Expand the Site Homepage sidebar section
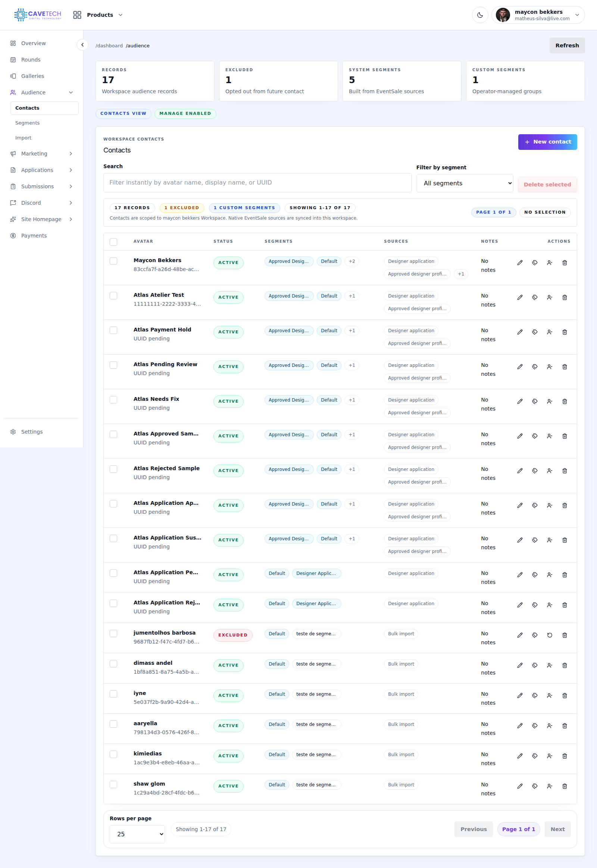 coord(71,220)
